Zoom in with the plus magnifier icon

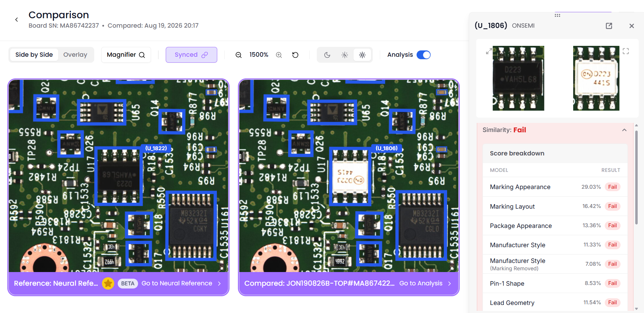coord(279,55)
